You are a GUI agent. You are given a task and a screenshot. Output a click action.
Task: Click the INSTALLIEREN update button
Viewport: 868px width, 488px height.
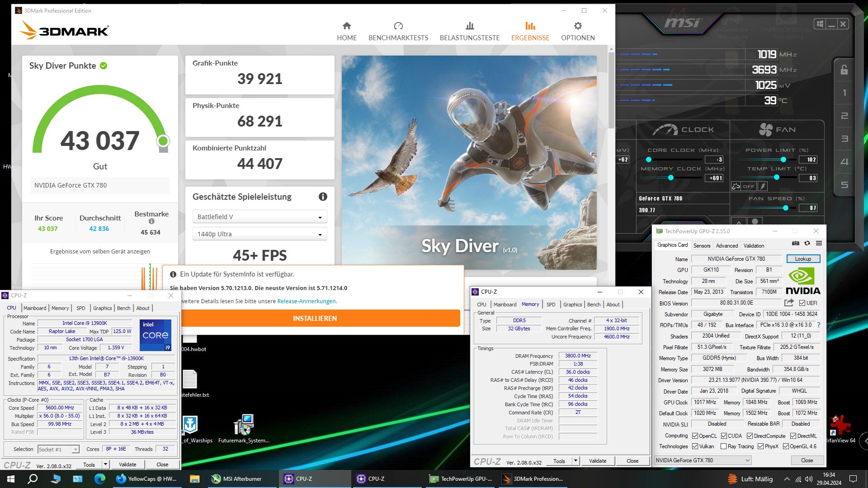tap(315, 318)
